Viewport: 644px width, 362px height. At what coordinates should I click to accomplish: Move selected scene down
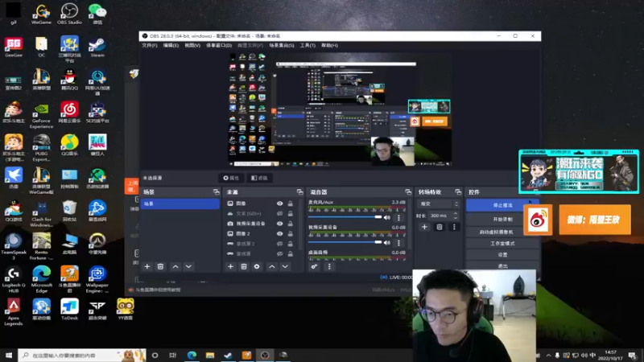[188, 267]
